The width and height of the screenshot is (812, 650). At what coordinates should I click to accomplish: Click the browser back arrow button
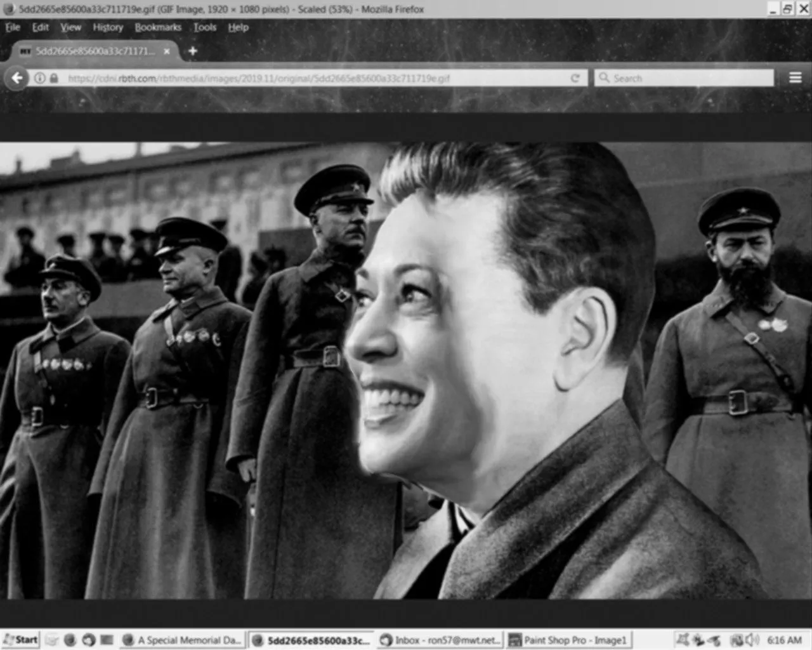point(17,78)
